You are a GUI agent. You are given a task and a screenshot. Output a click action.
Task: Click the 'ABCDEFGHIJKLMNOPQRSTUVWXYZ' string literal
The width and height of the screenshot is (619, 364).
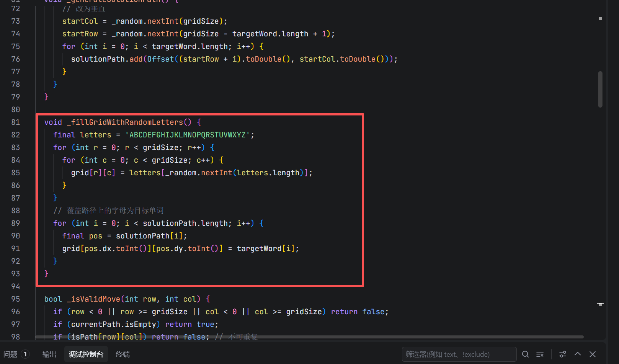pyautogui.click(x=188, y=135)
